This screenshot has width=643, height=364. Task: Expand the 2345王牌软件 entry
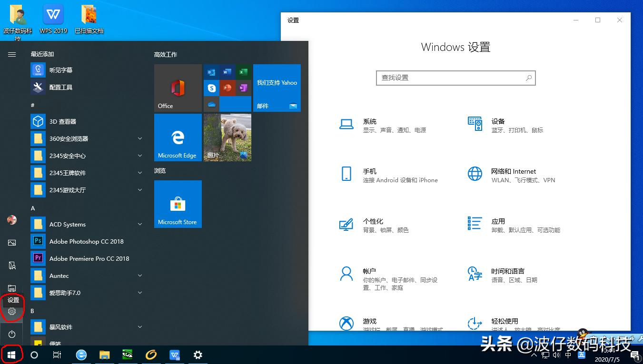139,173
